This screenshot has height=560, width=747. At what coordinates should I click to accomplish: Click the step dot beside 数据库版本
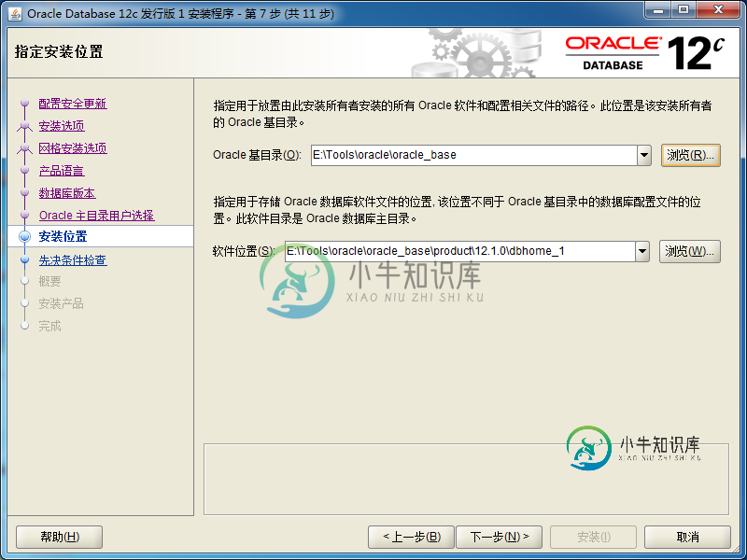pyautogui.click(x=25, y=193)
